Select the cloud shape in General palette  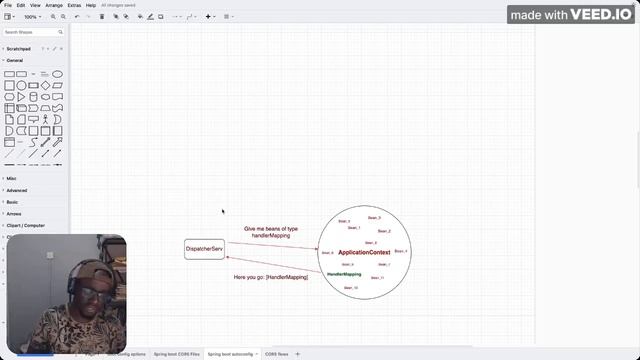tap(45, 97)
